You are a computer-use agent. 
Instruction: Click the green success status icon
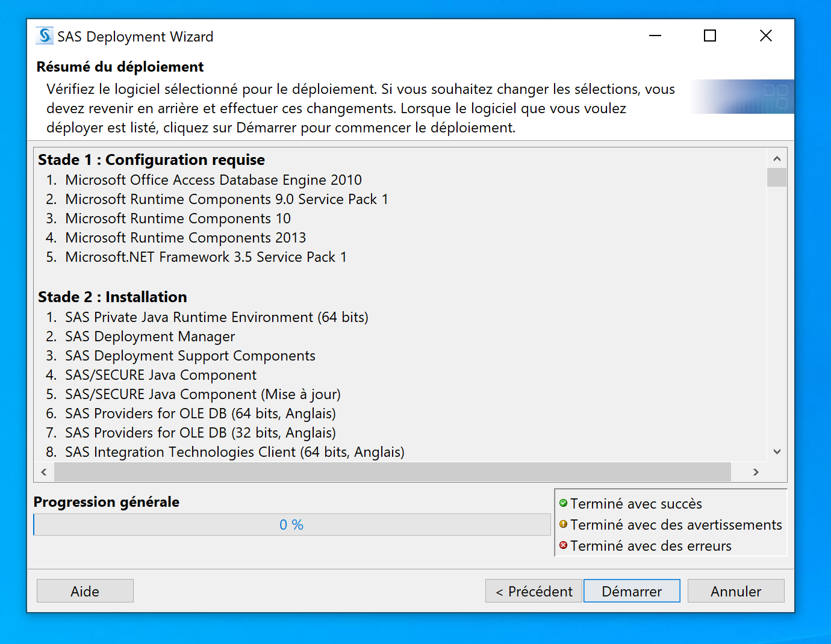click(564, 503)
